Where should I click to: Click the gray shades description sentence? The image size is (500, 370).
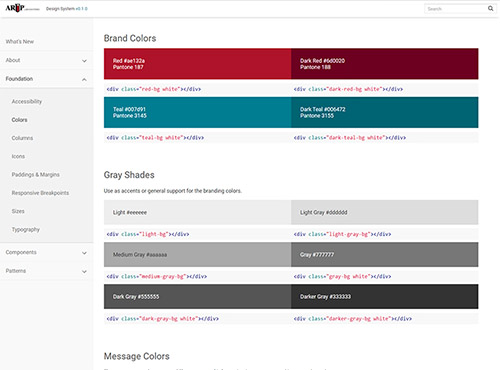click(173, 191)
